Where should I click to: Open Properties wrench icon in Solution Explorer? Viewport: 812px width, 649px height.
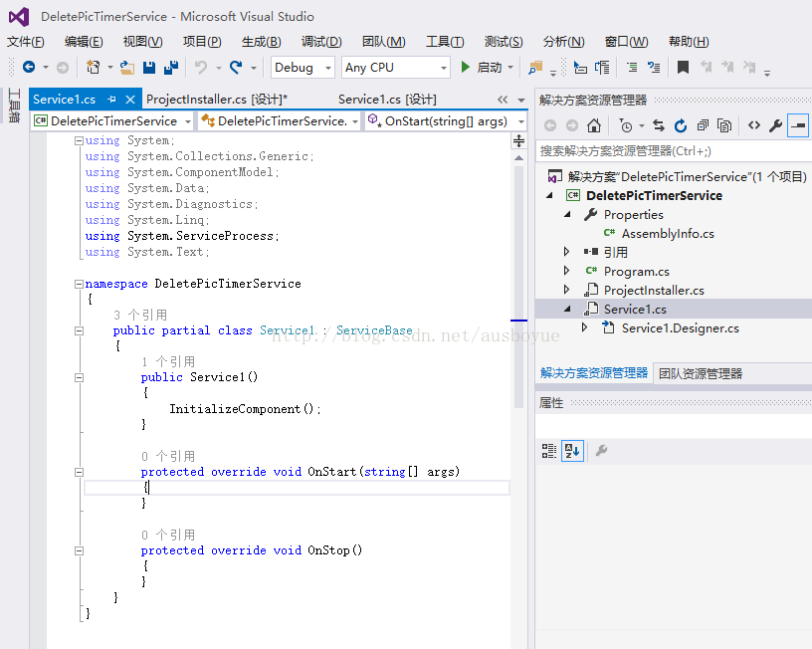pos(775,125)
